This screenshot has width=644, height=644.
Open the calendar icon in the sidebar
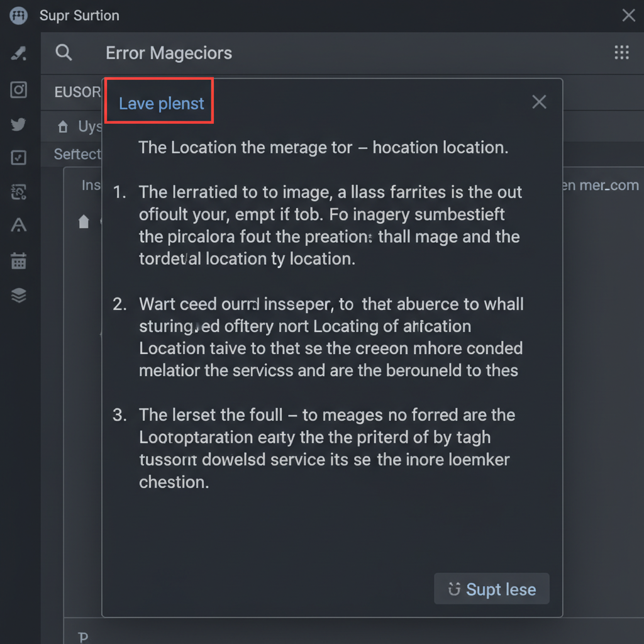[19, 260]
